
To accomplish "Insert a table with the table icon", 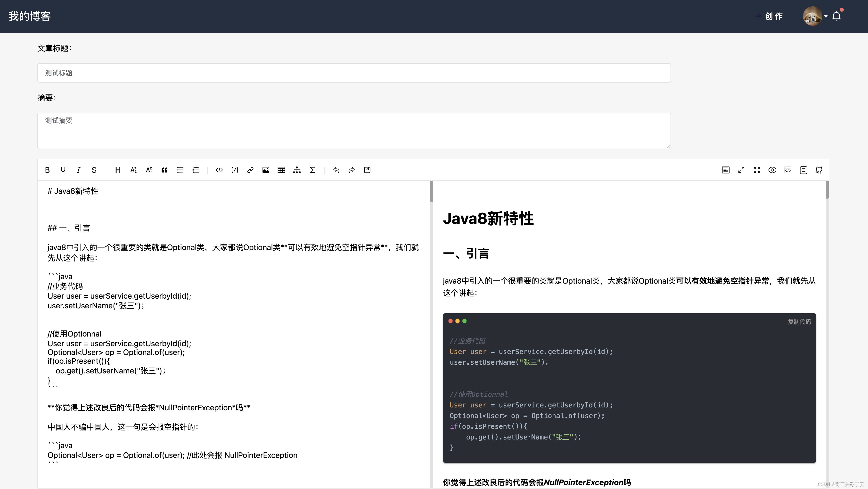I will (281, 170).
